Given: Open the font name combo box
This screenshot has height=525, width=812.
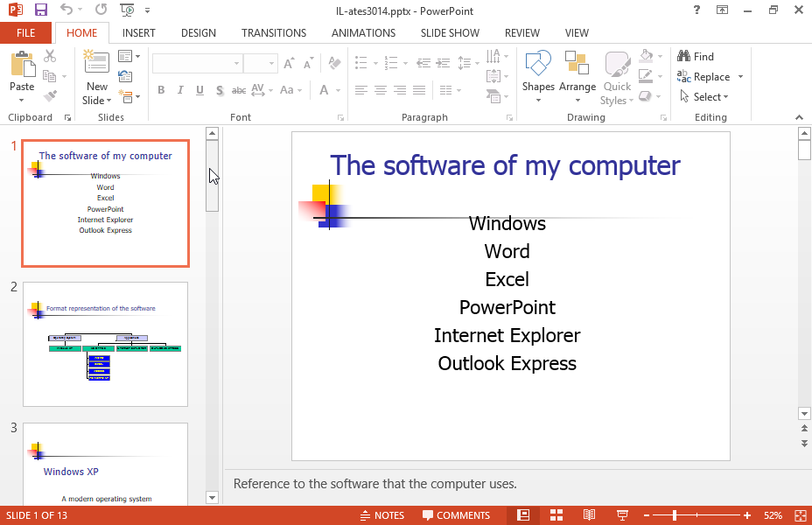Looking at the screenshot, I should (197, 63).
